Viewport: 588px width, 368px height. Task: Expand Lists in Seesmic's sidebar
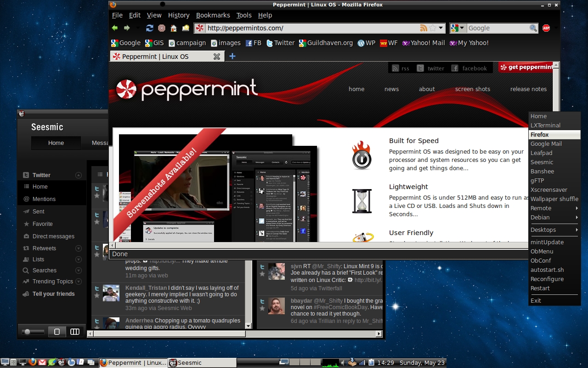[79, 259]
